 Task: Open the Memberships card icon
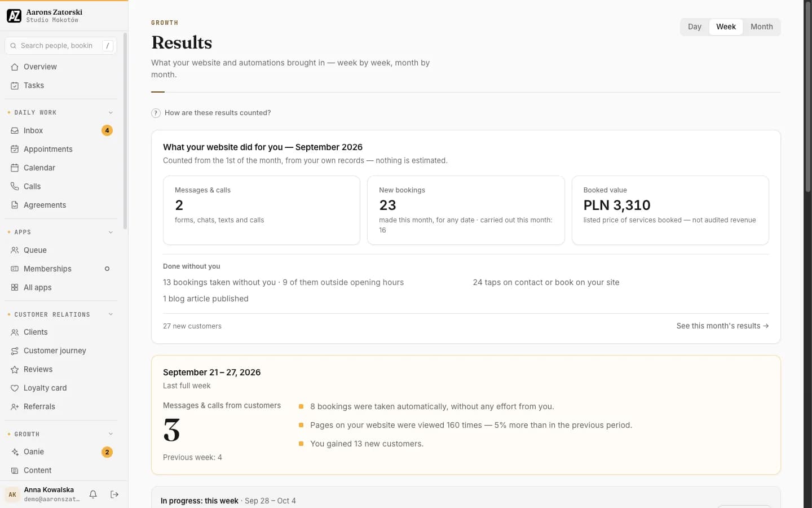[15, 269]
